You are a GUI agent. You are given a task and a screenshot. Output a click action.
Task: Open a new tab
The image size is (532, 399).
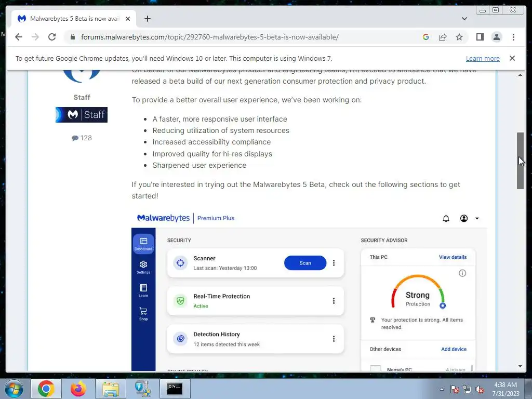tap(147, 19)
